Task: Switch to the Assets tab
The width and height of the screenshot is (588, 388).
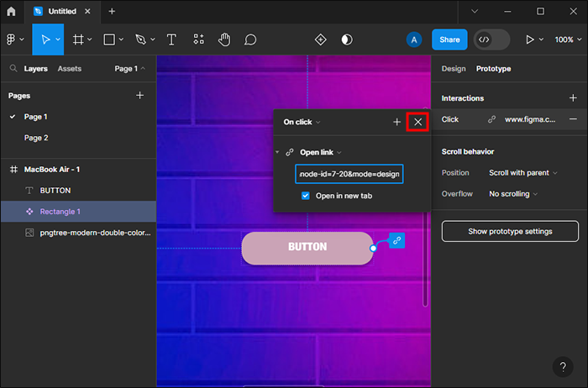Action: (70, 69)
